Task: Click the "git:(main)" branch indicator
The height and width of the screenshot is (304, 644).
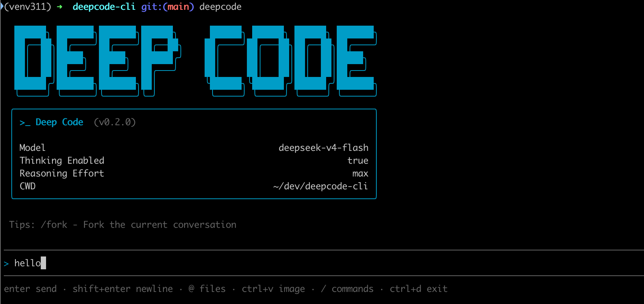Action: tap(168, 7)
